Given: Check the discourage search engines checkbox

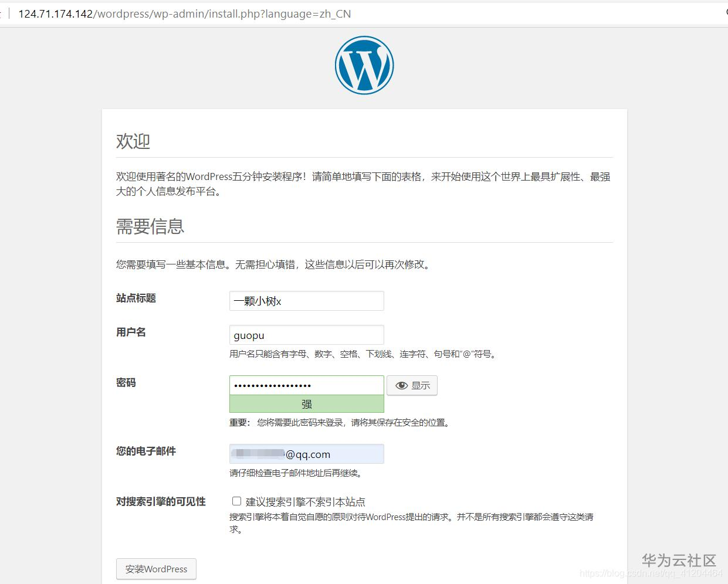Looking at the screenshot, I should [x=236, y=501].
